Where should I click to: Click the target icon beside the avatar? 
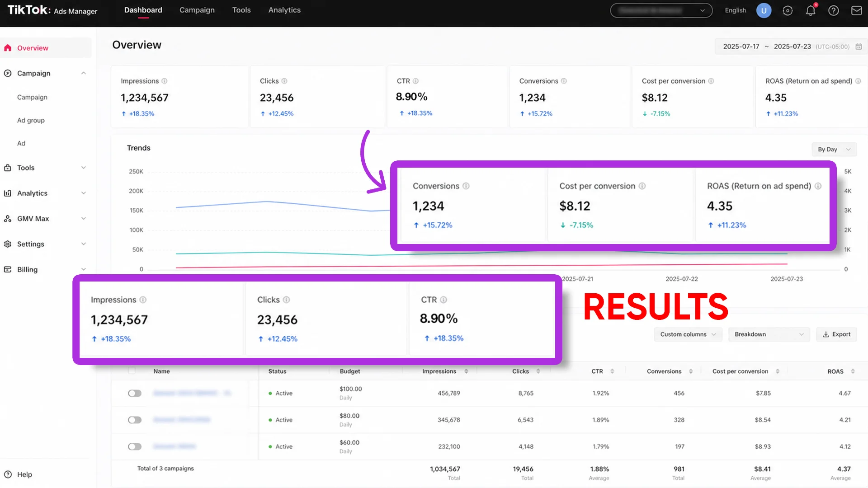pyautogui.click(x=788, y=10)
